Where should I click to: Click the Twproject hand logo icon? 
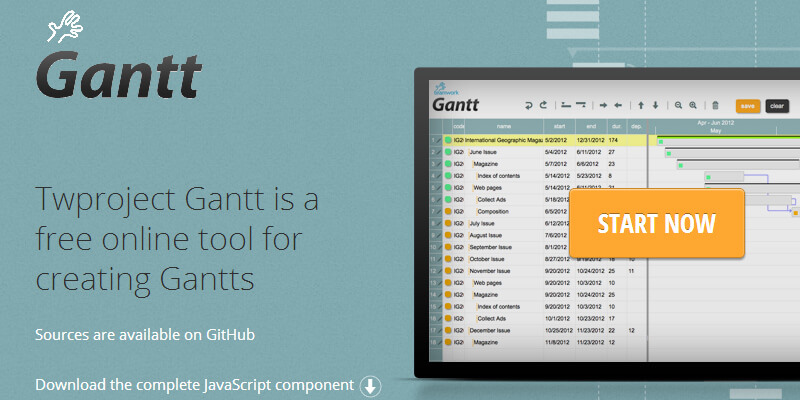click(65, 27)
